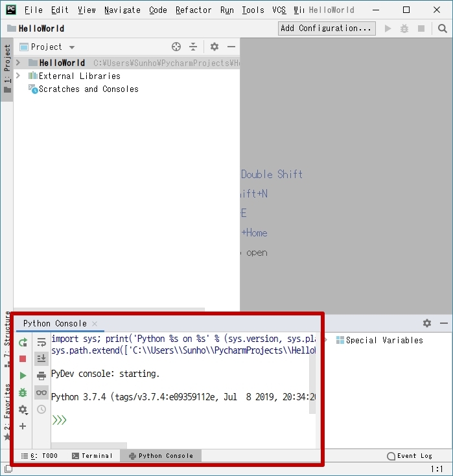
Task: Open console settings gear in left toolbar
Action: (x=23, y=409)
